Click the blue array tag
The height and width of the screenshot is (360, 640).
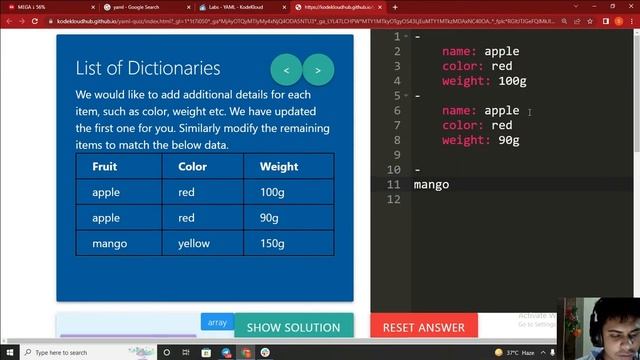[x=217, y=322]
